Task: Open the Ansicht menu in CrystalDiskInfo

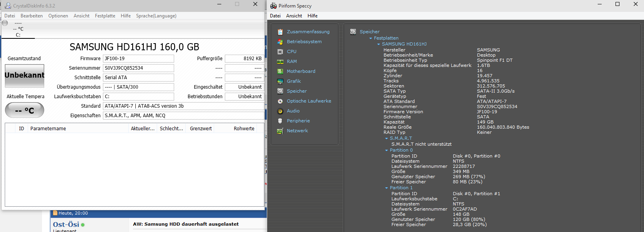Action: 82,16
